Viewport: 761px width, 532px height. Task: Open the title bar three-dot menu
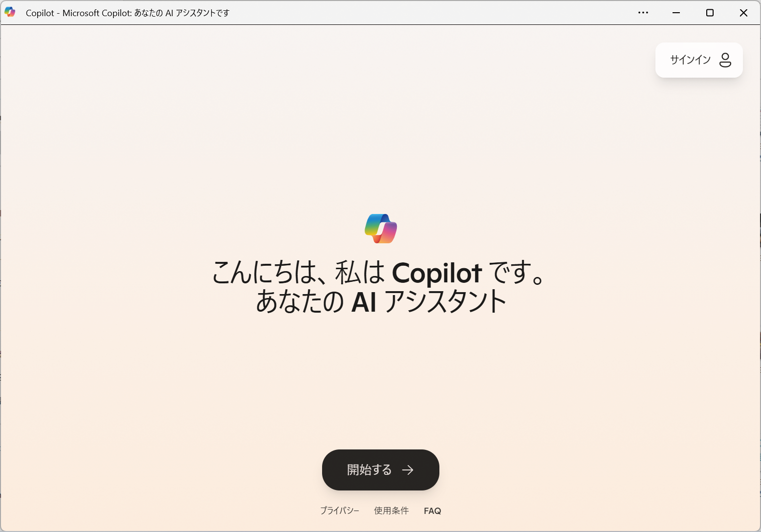tap(643, 13)
